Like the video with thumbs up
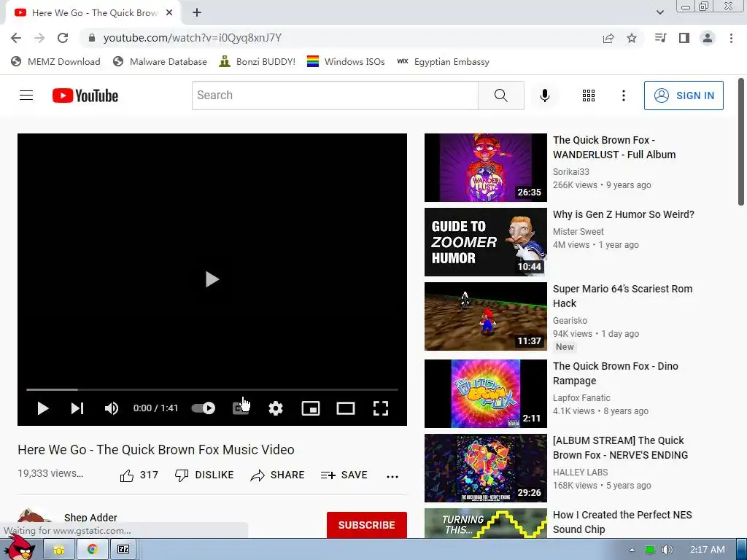The width and height of the screenshot is (747, 560). point(139,475)
